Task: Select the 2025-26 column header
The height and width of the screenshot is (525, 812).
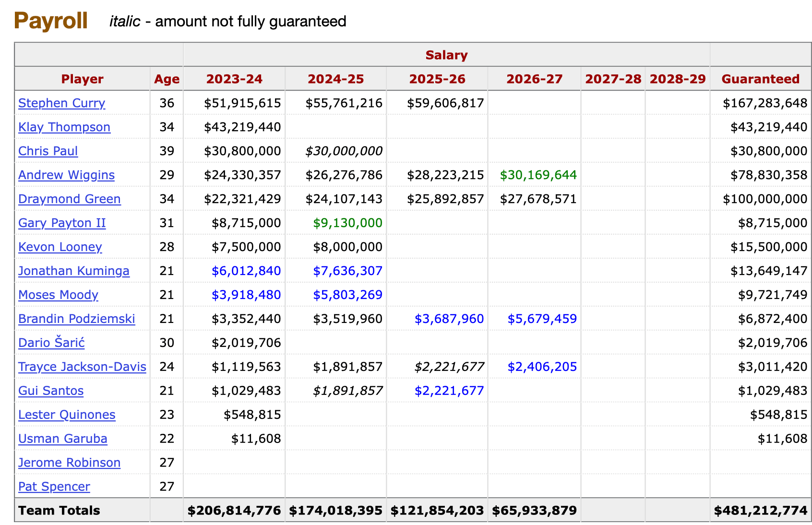Action: (x=437, y=79)
